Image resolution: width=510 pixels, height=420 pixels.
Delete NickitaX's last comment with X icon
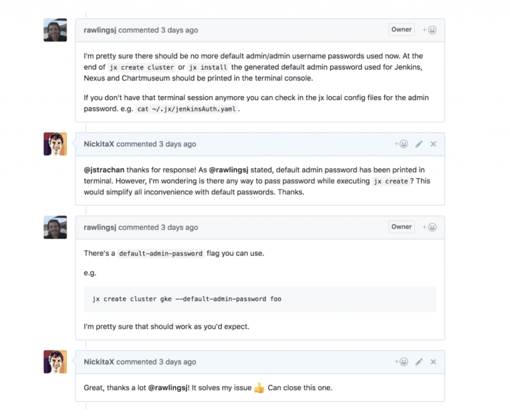[x=433, y=362]
